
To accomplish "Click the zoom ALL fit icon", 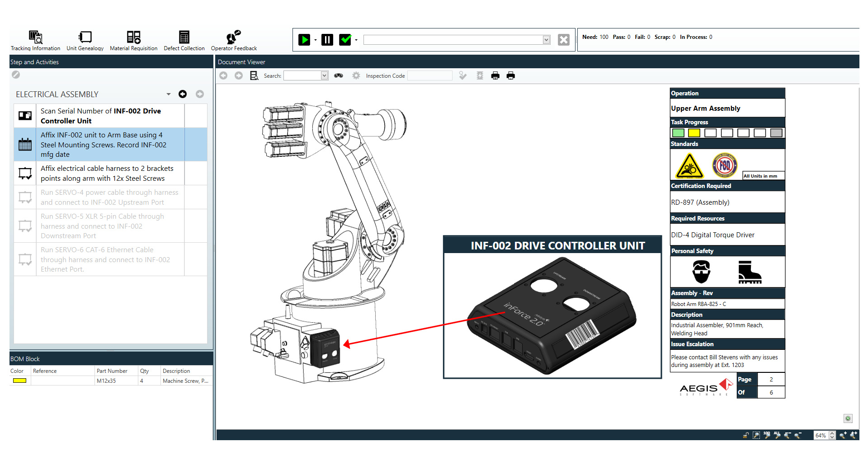I will pyautogui.click(x=777, y=435).
